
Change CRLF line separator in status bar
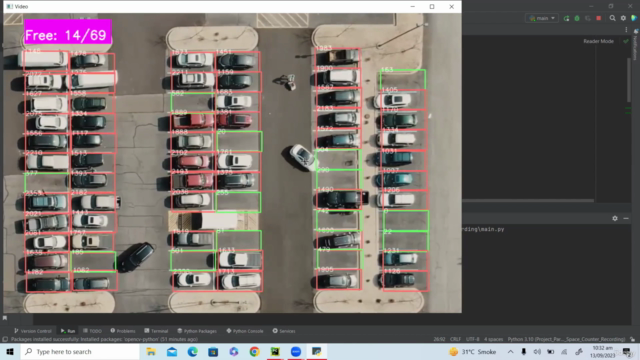(456, 340)
